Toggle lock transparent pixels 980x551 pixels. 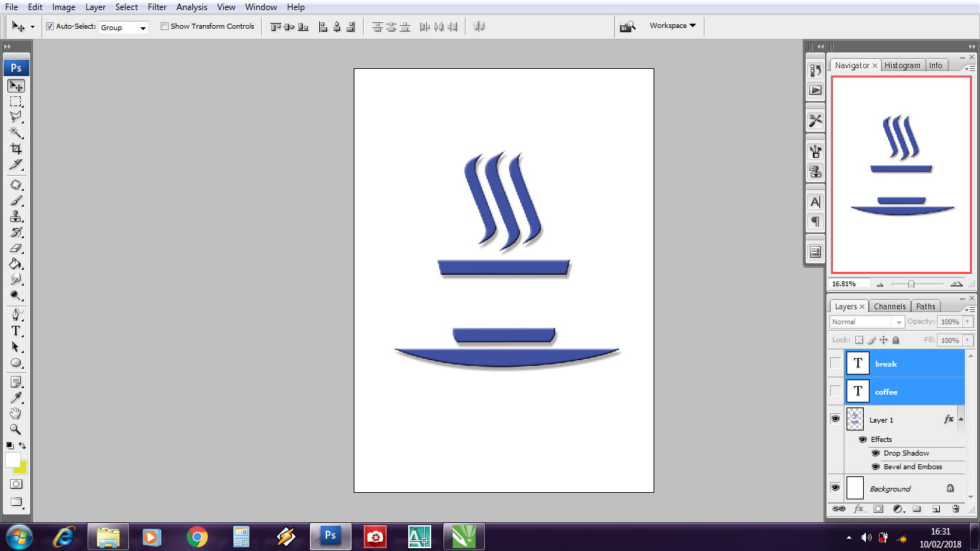pos(859,340)
